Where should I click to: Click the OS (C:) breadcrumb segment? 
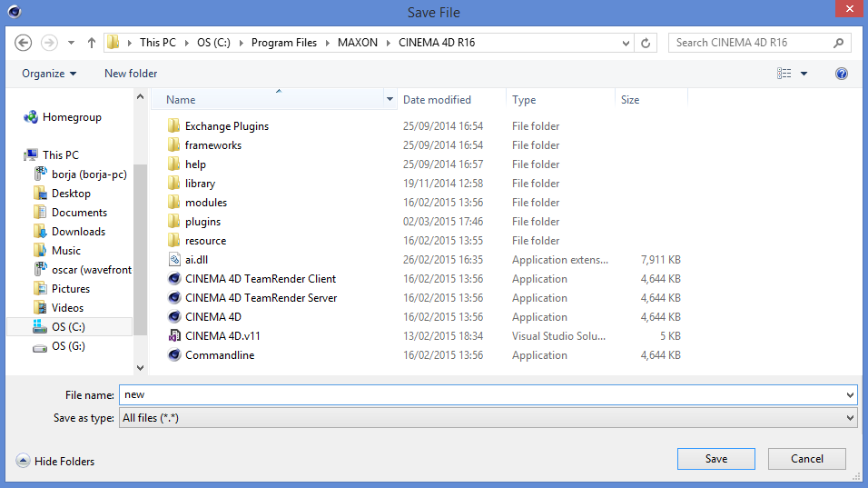pos(213,43)
